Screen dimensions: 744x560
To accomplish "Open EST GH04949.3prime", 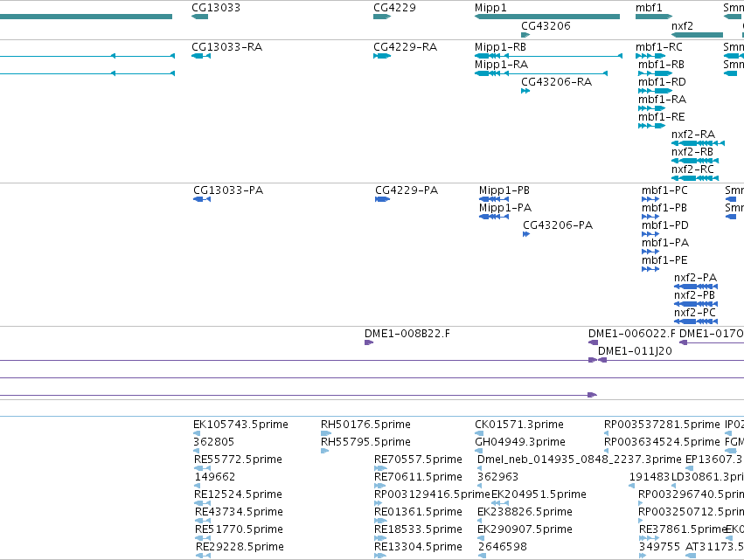I will [479, 451].
